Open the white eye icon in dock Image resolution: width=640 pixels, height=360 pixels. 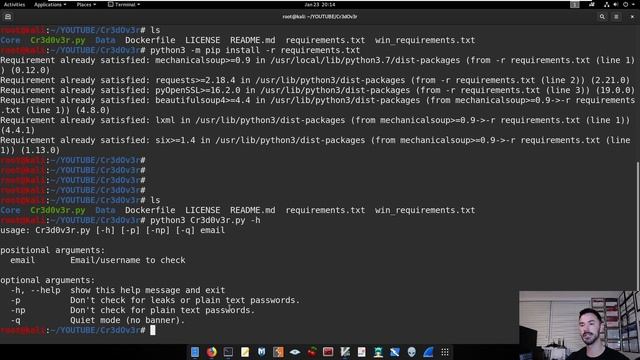[x=295, y=352]
